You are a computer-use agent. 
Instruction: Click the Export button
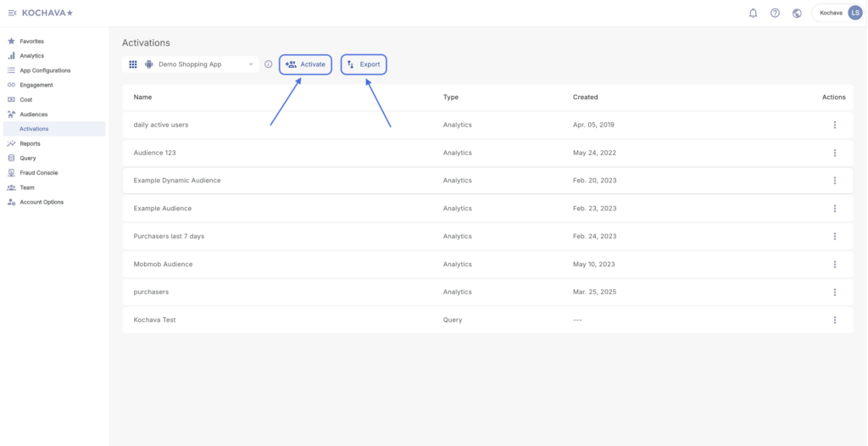(364, 64)
